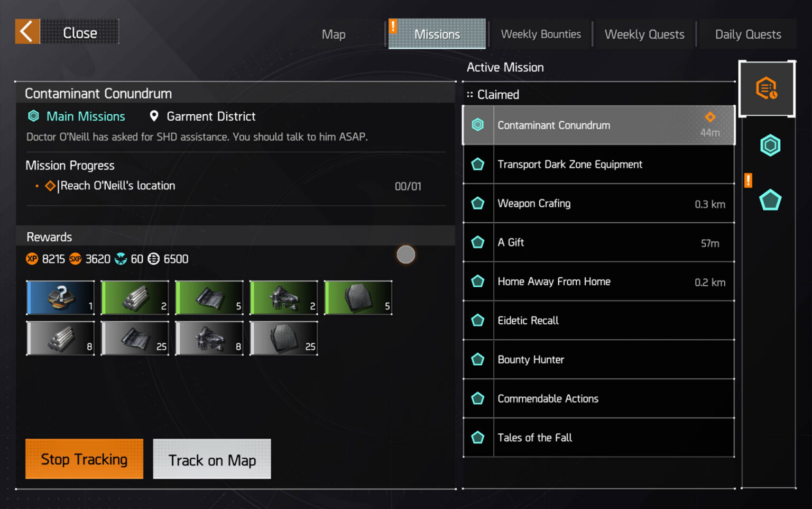Select the teal hexagon main-mission filter icon
This screenshot has width=812, height=509.
click(770, 146)
